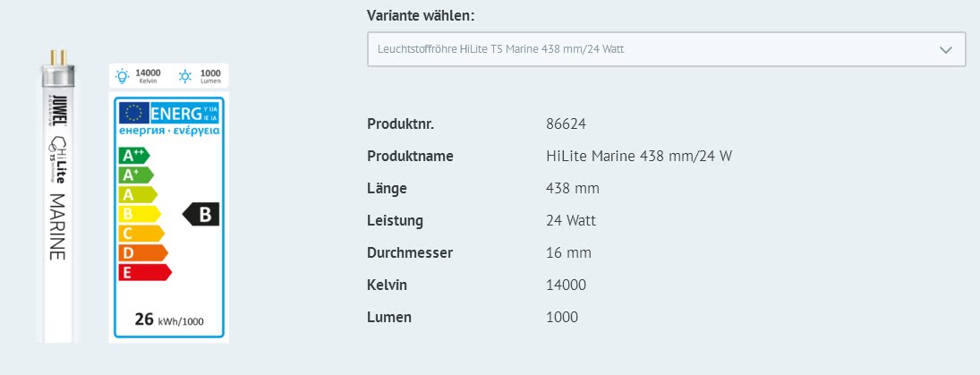
Task: Click the product number 86624
Action: tap(566, 124)
